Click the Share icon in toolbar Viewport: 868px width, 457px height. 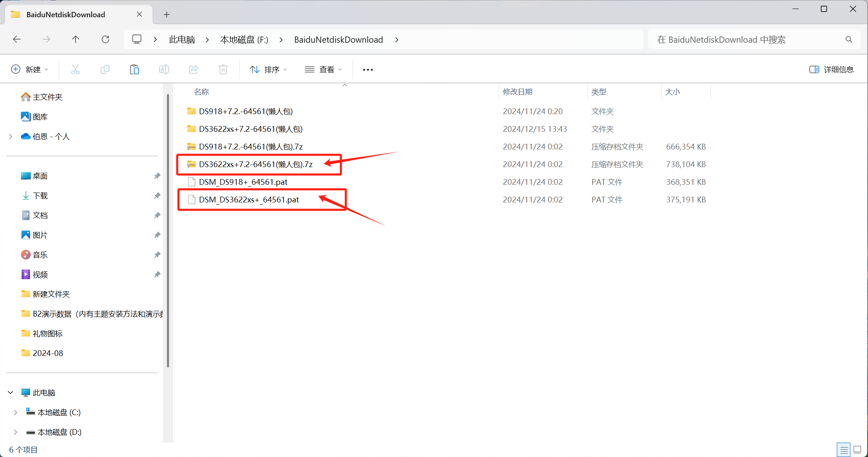click(194, 69)
